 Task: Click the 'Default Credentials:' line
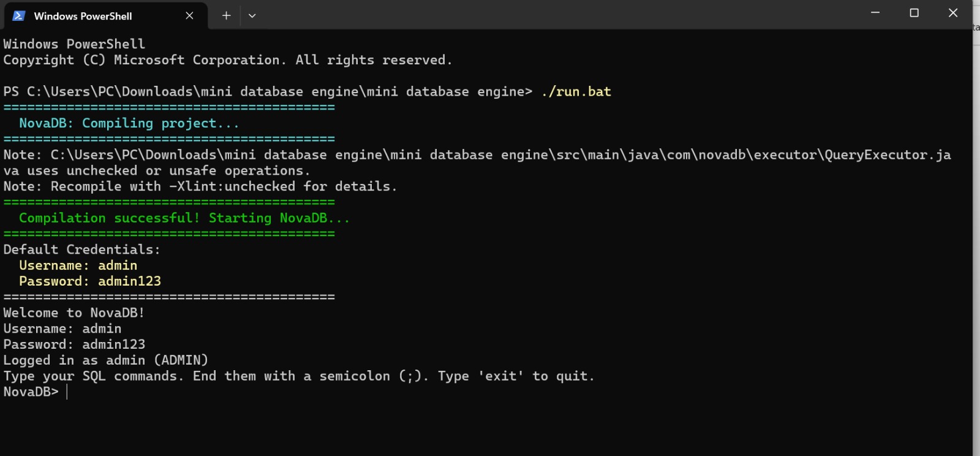click(82, 249)
